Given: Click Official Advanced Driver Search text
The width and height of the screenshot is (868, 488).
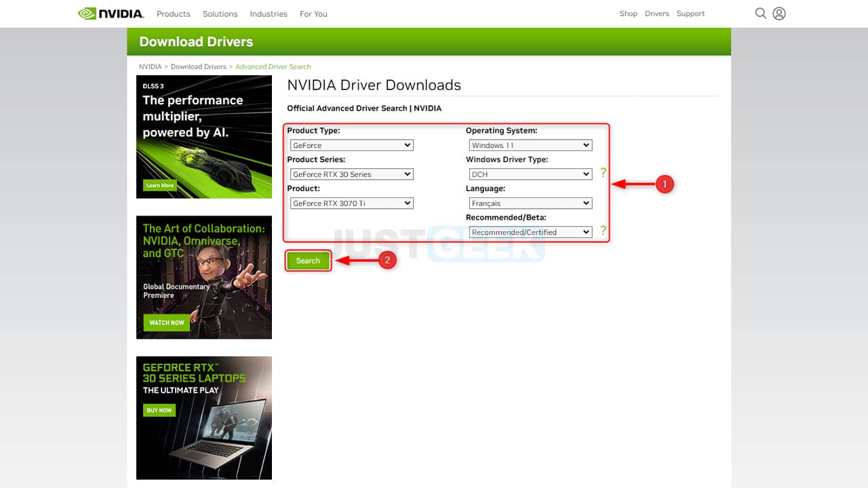Looking at the screenshot, I should coord(364,108).
